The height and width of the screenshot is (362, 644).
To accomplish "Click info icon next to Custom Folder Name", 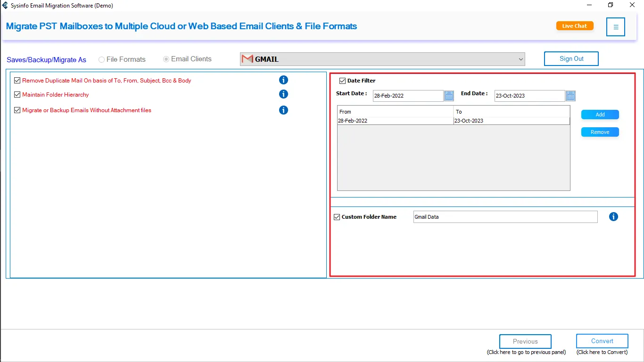I will (x=613, y=217).
